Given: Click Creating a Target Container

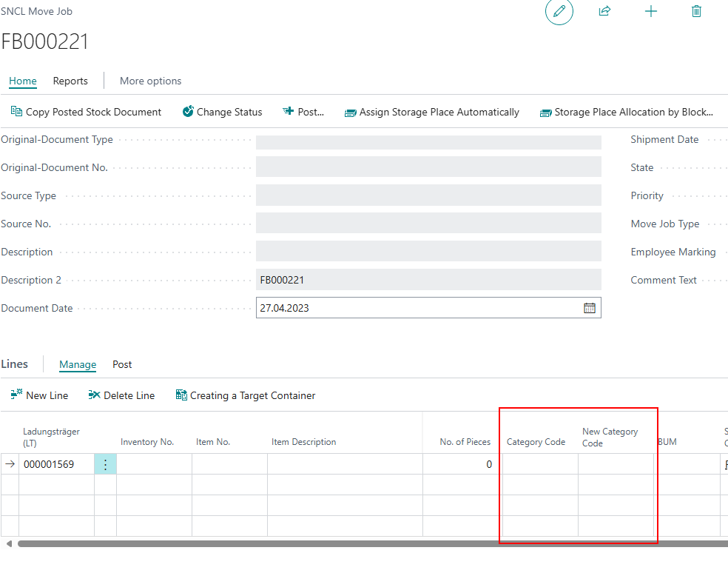Looking at the screenshot, I should coord(245,395).
